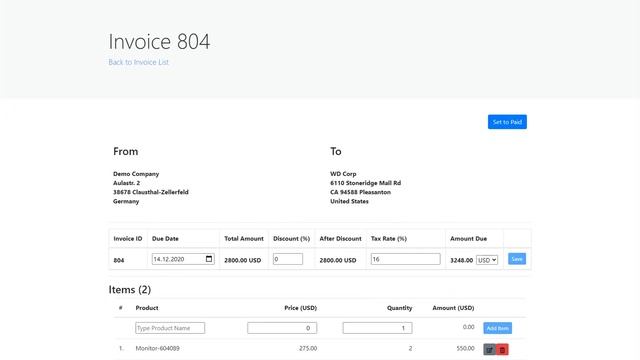Click the edit icon for Monitor-604089 row

[x=489, y=349]
